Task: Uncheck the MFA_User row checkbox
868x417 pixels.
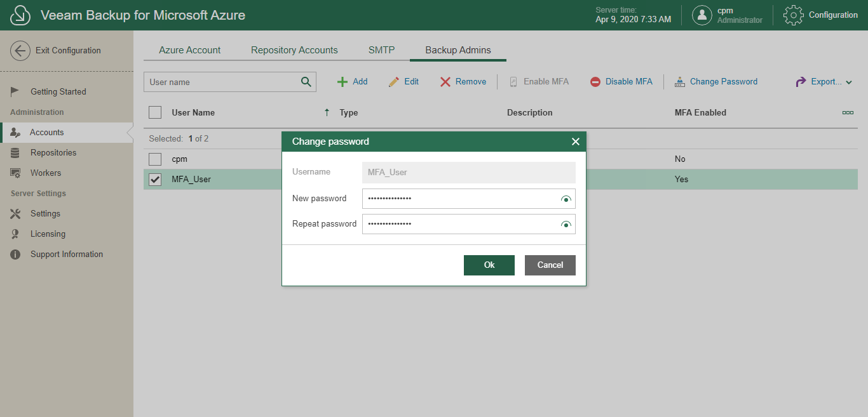Action: click(x=155, y=180)
